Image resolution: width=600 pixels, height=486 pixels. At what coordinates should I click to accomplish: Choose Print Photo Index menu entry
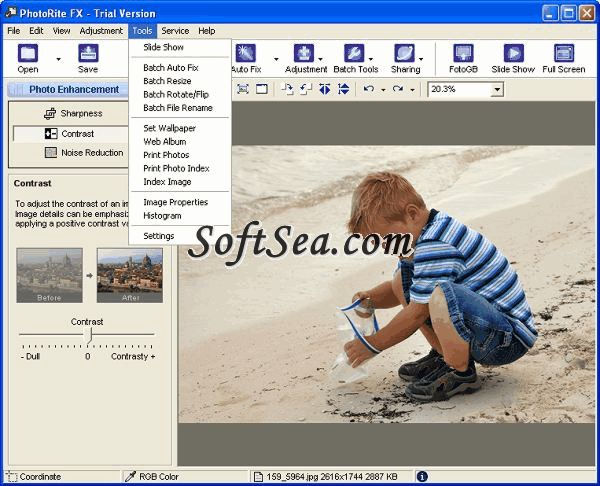[x=180, y=168]
